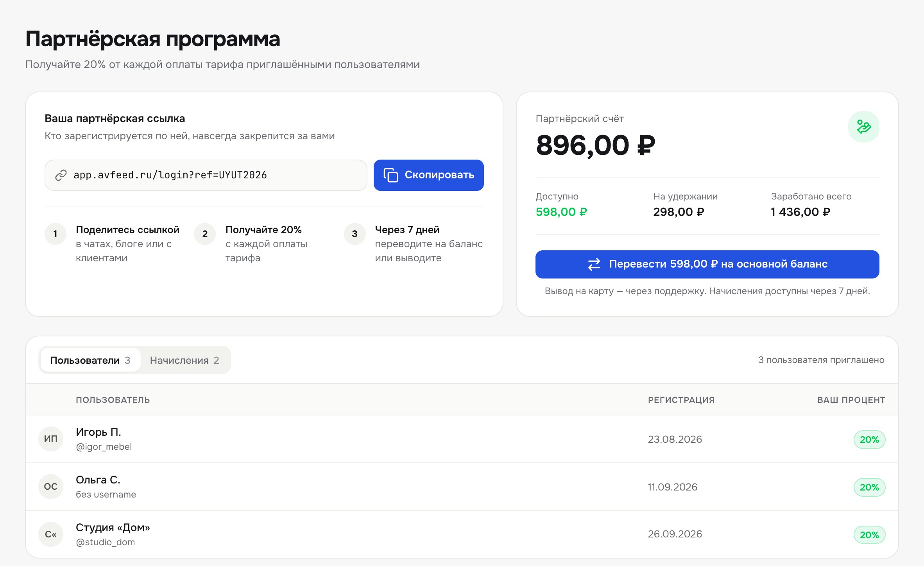Click the green available amount 598,00 ₽

[x=561, y=212]
